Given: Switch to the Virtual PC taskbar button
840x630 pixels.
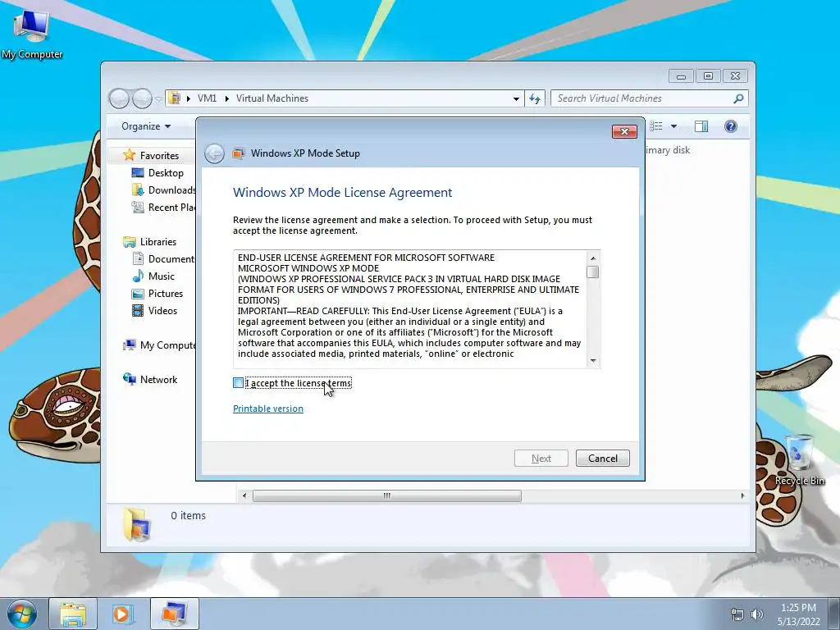Looking at the screenshot, I should 175,614.
